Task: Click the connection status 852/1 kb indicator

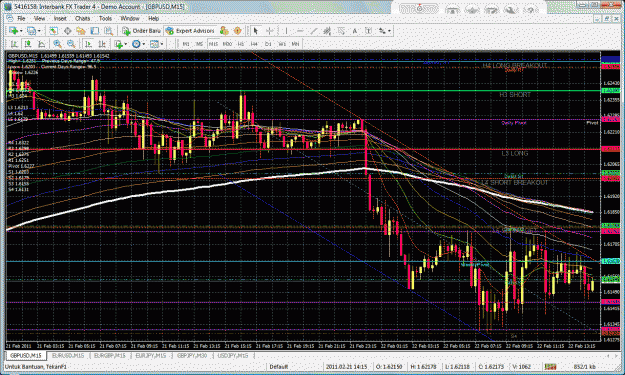Action: tap(585, 367)
